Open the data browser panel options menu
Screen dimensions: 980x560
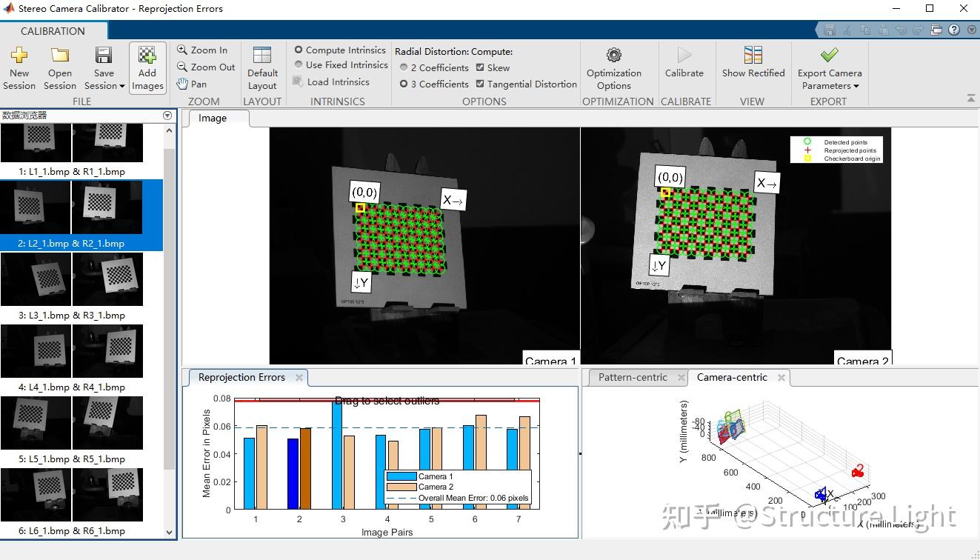point(167,115)
